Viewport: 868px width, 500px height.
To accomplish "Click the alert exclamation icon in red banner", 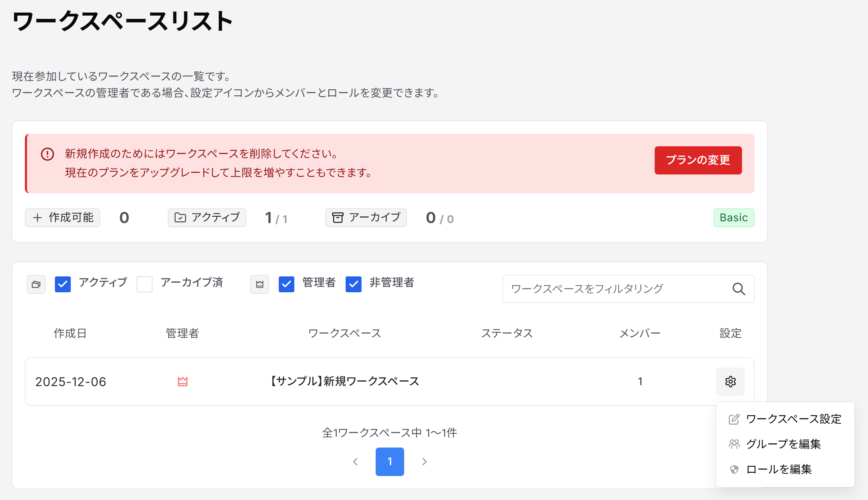I will coord(47,154).
